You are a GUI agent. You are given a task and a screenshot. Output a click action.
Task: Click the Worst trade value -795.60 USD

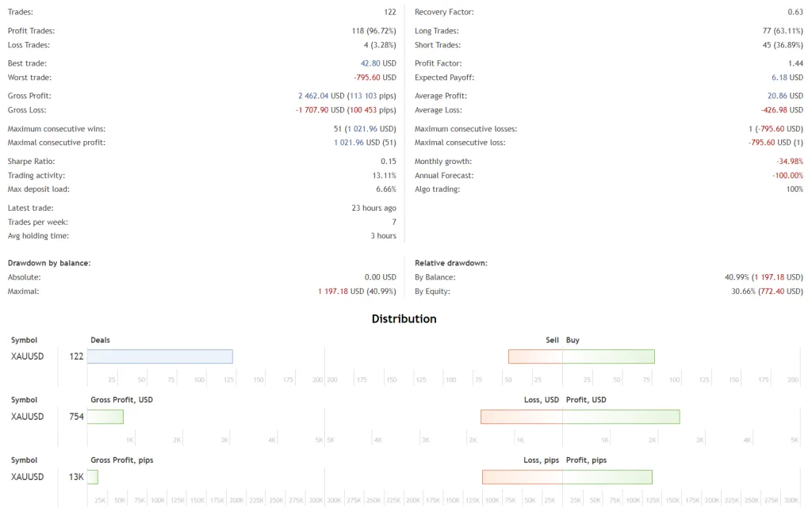coord(375,78)
